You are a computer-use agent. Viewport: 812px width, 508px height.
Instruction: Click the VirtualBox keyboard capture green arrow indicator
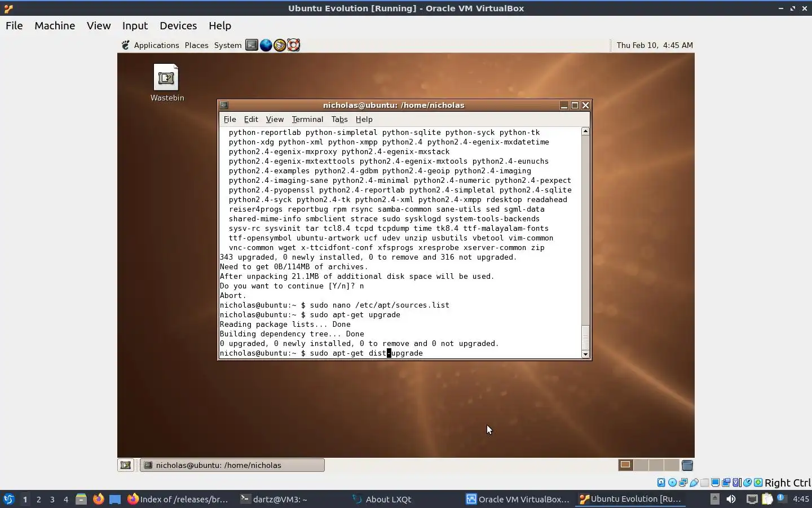point(758,483)
